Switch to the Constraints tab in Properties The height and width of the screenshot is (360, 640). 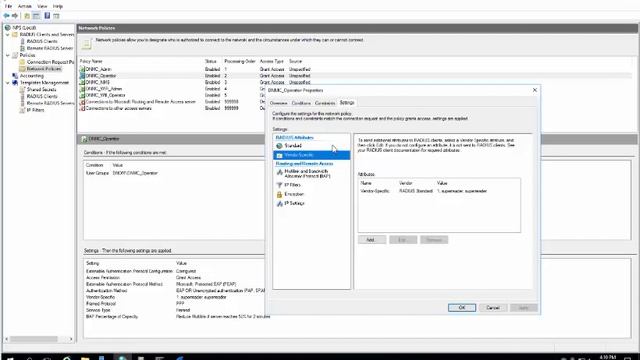click(x=325, y=103)
